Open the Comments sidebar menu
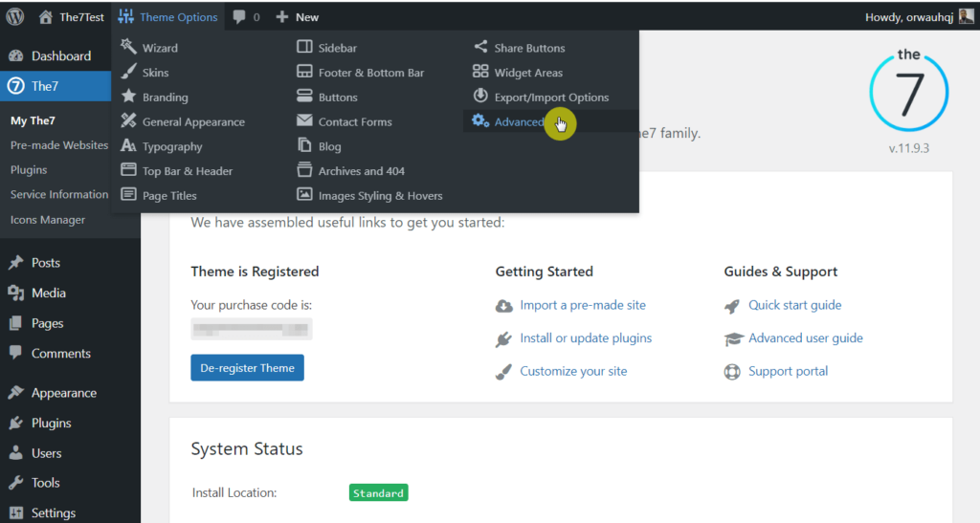Image resolution: width=980 pixels, height=523 pixels. coord(60,353)
